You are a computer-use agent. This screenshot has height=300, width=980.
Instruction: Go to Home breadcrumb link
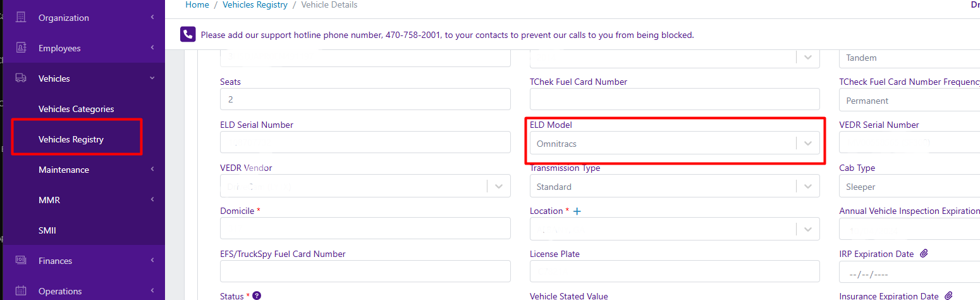(197, 5)
